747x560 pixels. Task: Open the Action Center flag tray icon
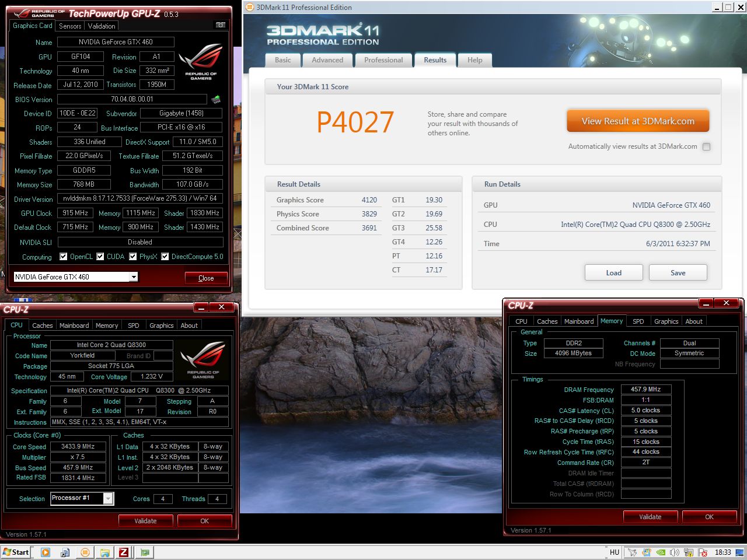703,552
